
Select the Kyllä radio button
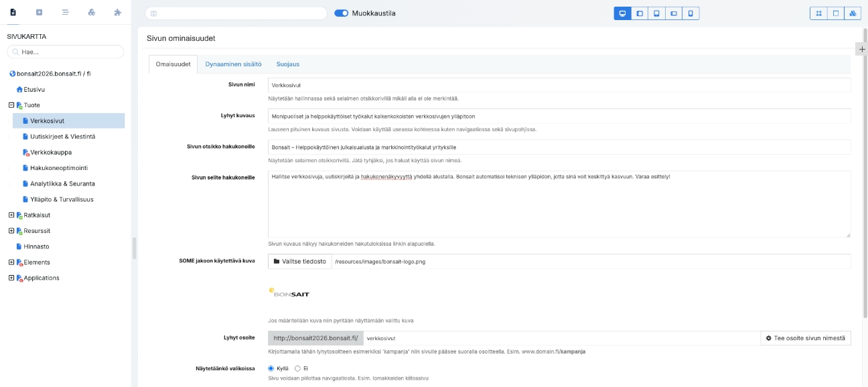click(271, 368)
